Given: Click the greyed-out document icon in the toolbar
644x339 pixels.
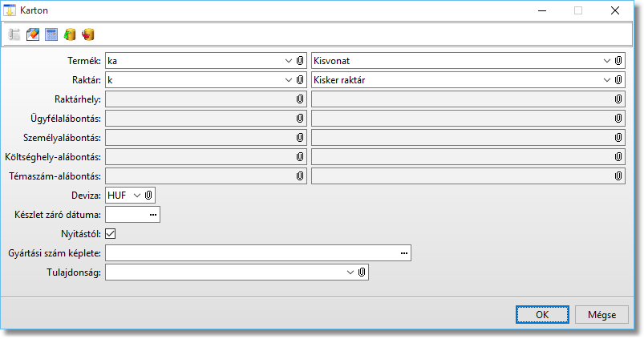Looking at the screenshot, I should pos(14,34).
